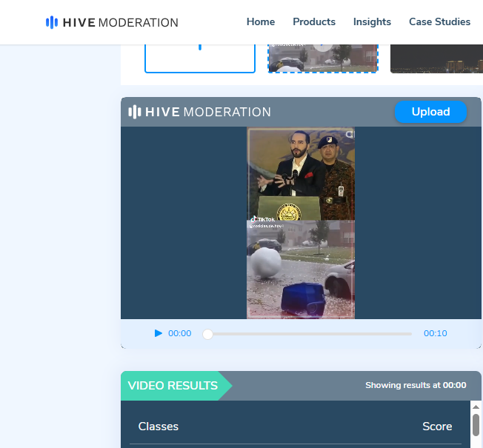Click the middle of the video progress track
The height and width of the screenshot is (448, 483).
point(310,334)
